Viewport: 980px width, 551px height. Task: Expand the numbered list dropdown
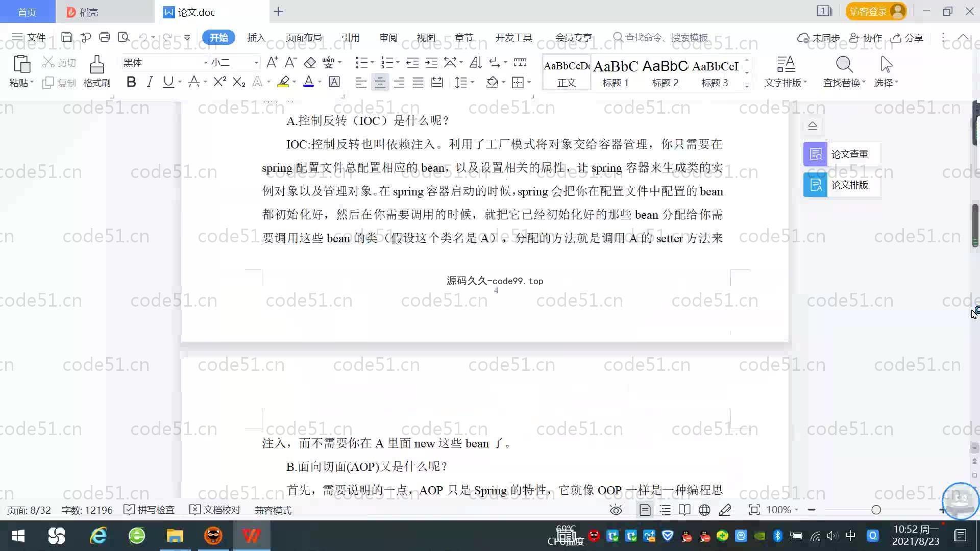397,63
